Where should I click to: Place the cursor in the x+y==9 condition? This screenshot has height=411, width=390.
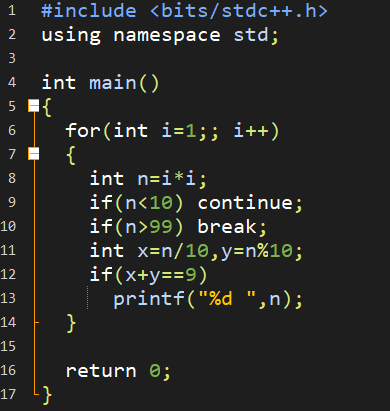point(161,275)
